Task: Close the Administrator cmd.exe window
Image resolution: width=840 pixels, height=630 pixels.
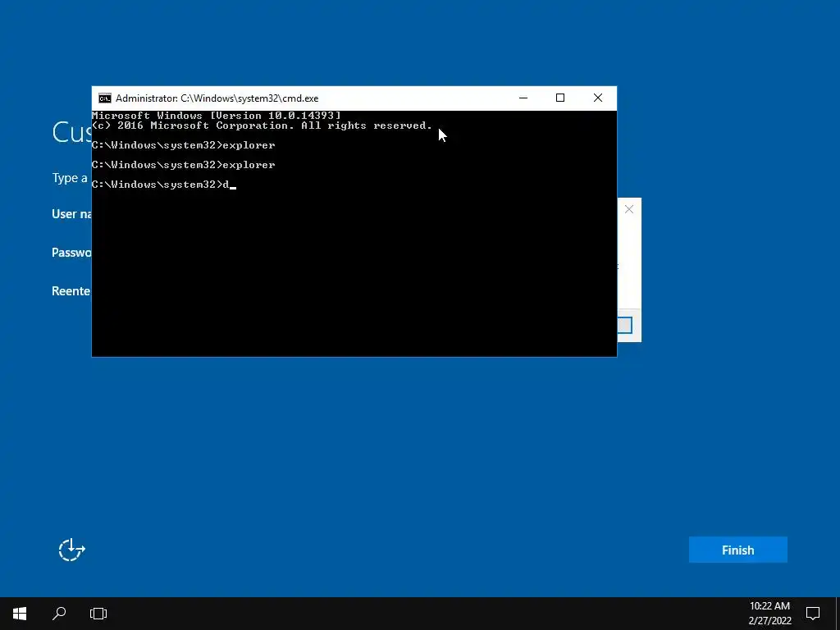Action: (598, 98)
